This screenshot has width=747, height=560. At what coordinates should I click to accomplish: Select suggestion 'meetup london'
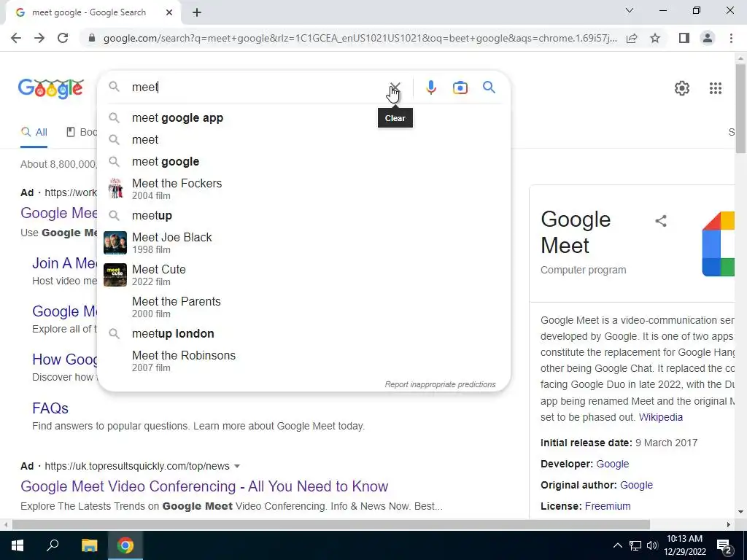[x=303, y=333]
